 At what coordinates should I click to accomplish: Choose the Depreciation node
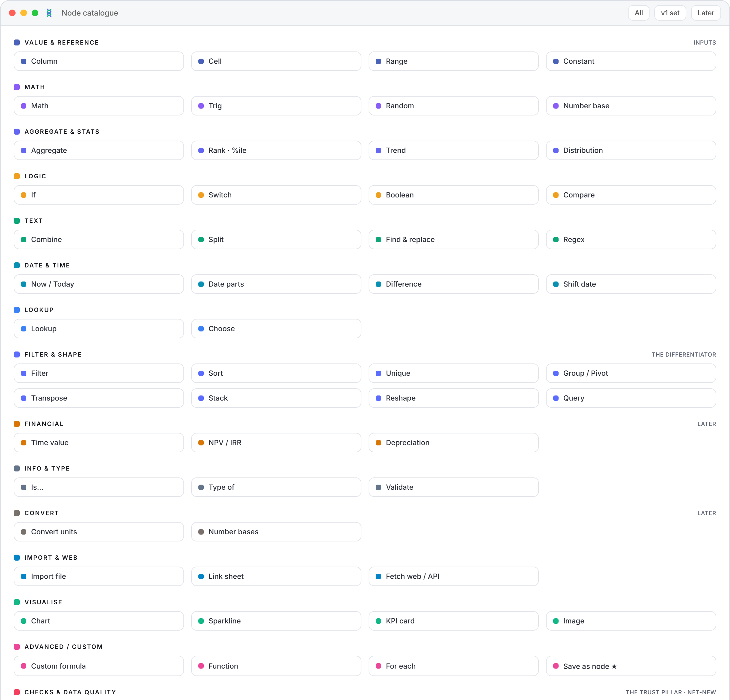(x=453, y=442)
